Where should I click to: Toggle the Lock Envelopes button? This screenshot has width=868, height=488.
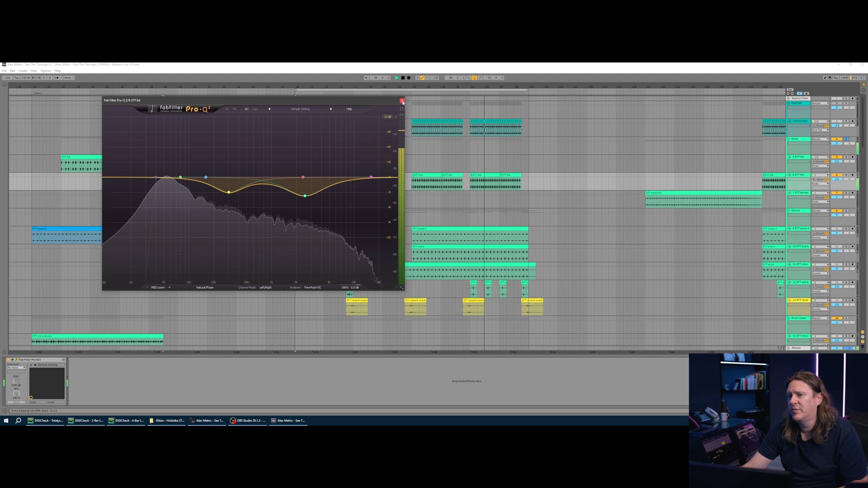click(806, 93)
